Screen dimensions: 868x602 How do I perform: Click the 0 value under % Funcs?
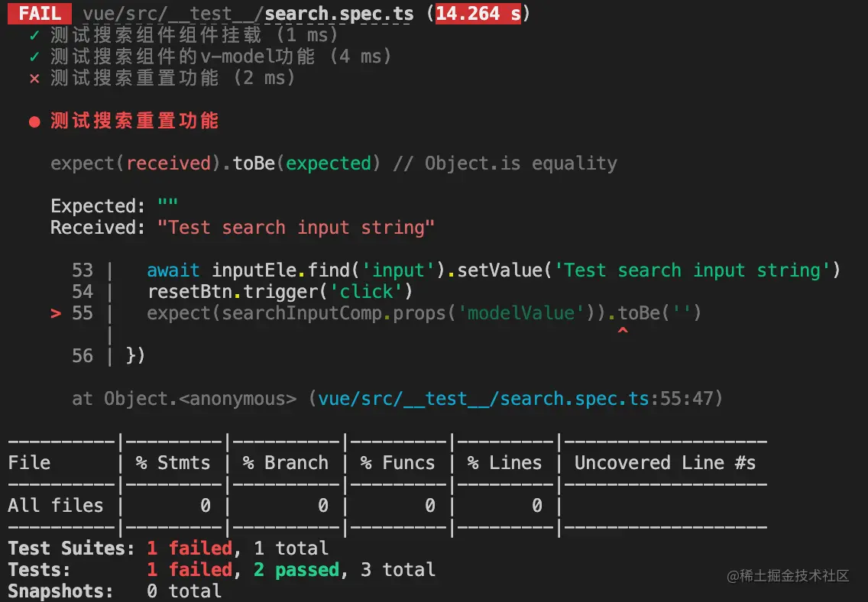pos(430,505)
